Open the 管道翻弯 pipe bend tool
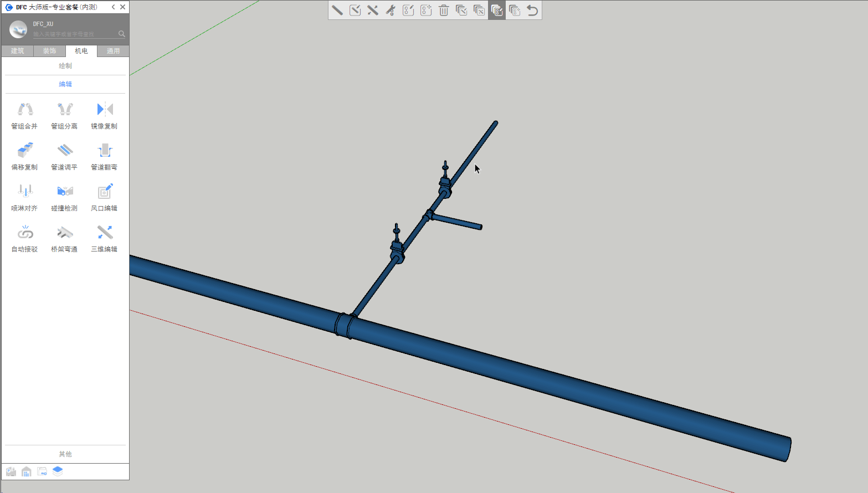Screen dimensions: 868x493 click(105, 156)
